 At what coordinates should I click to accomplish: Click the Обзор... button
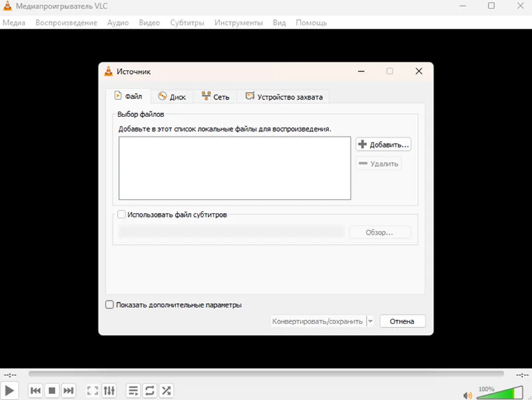pyautogui.click(x=380, y=232)
